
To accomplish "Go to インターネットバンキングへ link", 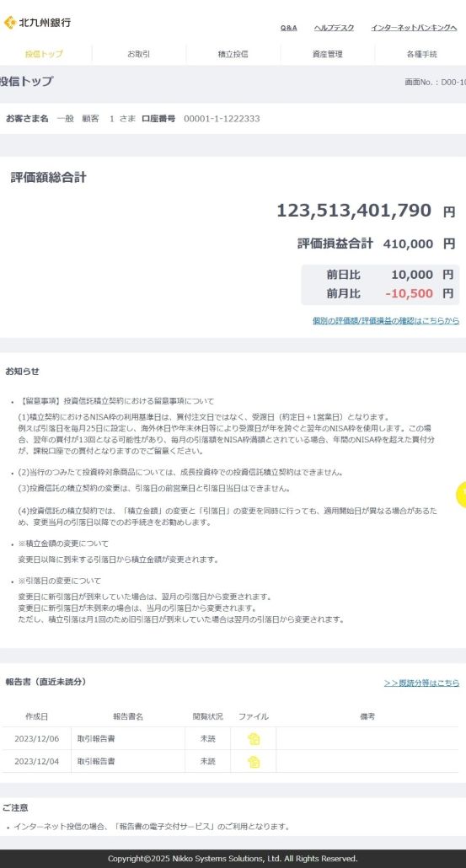I will [414, 28].
